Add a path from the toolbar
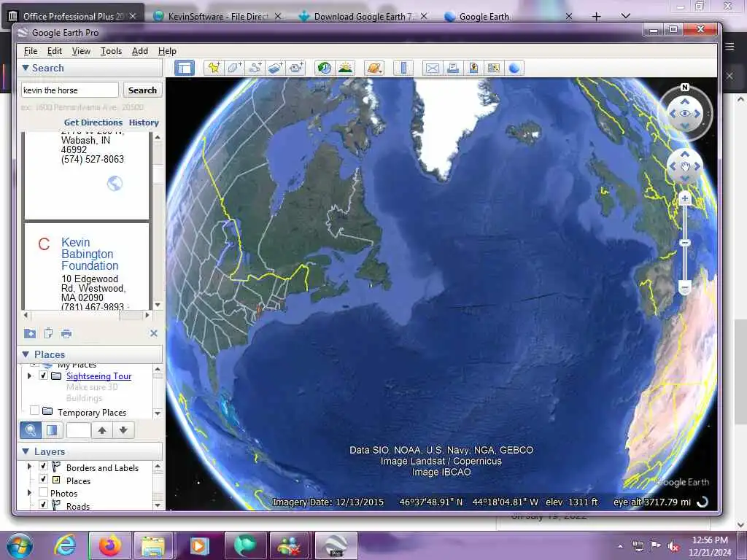 click(x=255, y=68)
